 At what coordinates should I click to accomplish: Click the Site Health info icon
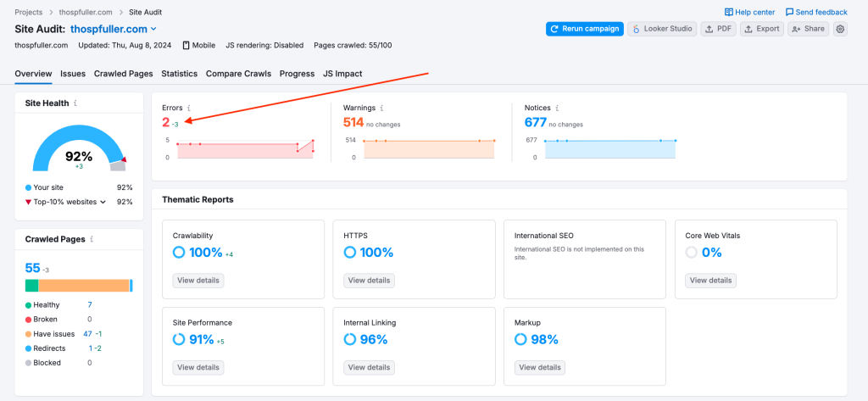coord(75,103)
